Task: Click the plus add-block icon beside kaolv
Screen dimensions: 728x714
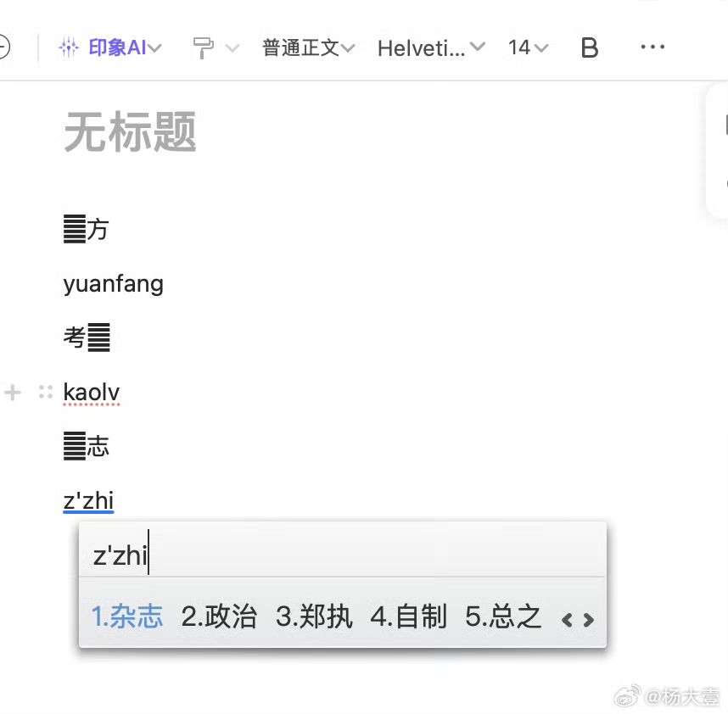Action: coord(13,393)
